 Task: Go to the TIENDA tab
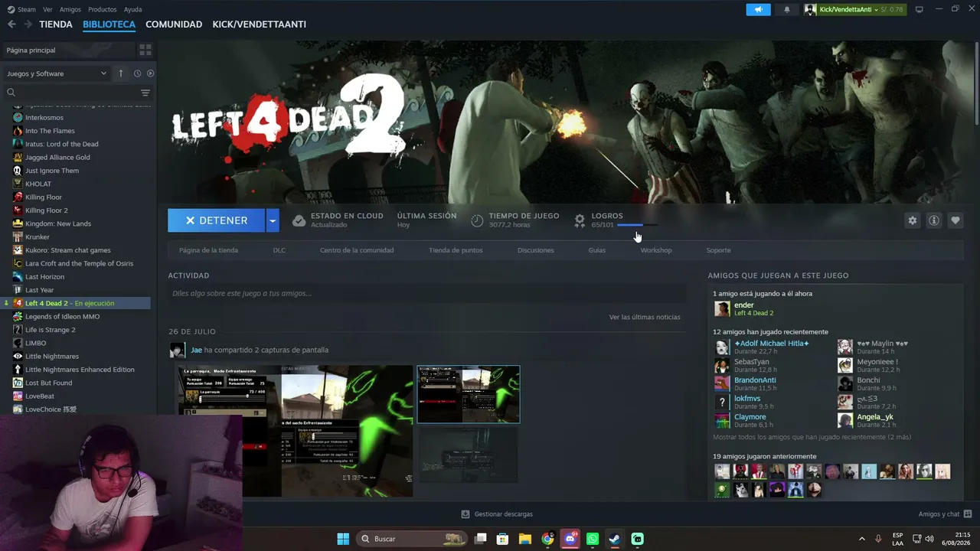coord(56,24)
